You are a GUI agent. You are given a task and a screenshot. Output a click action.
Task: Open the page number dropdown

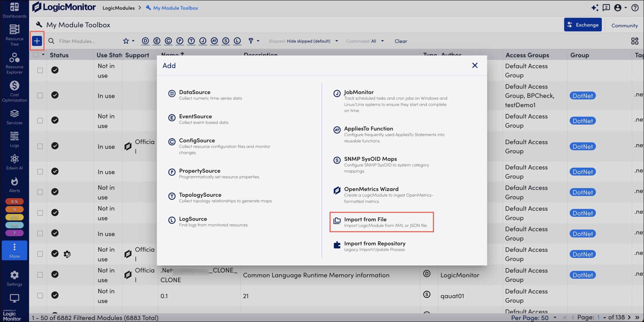601,317
